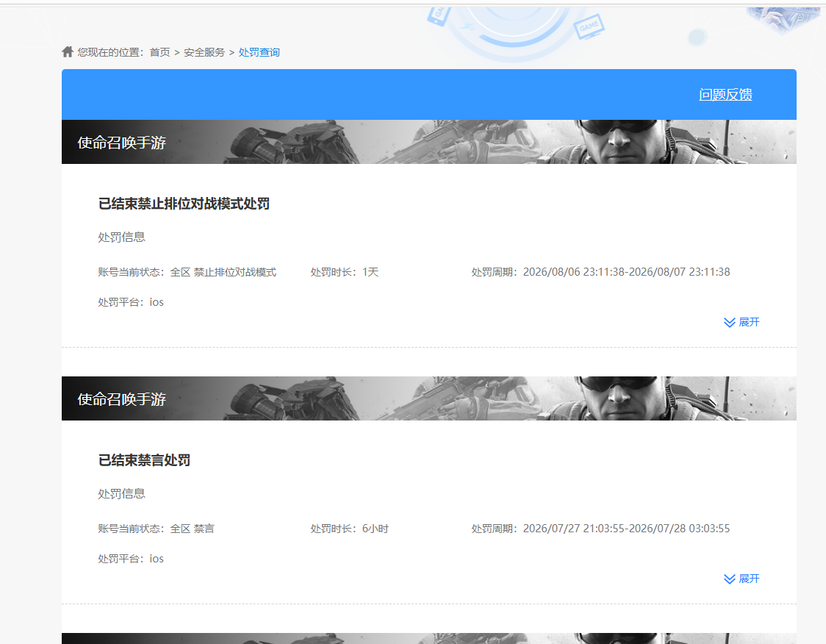Click the home icon in breadcrumb

click(x=68, y=51)
